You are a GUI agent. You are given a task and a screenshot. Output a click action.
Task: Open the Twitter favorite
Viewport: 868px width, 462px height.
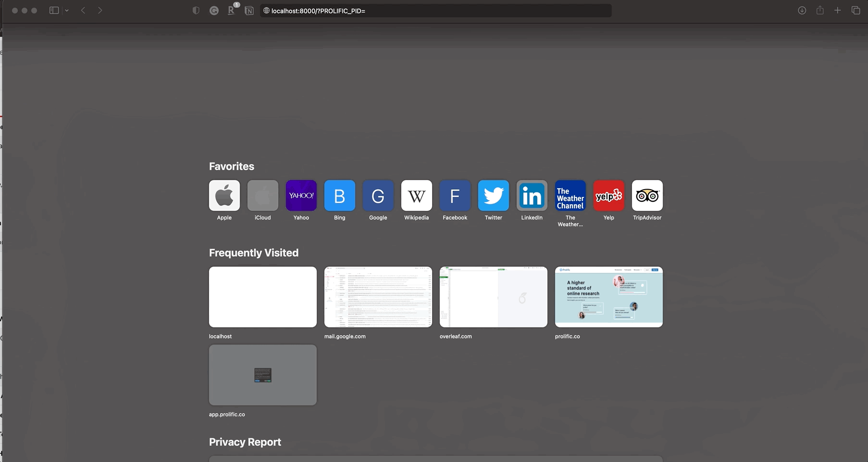point(494,195)
